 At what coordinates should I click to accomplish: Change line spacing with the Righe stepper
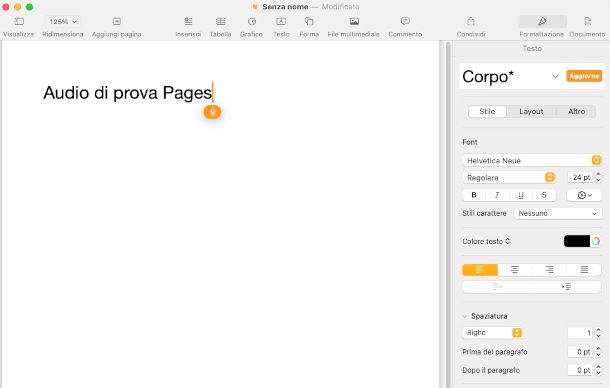coord(598,333)
